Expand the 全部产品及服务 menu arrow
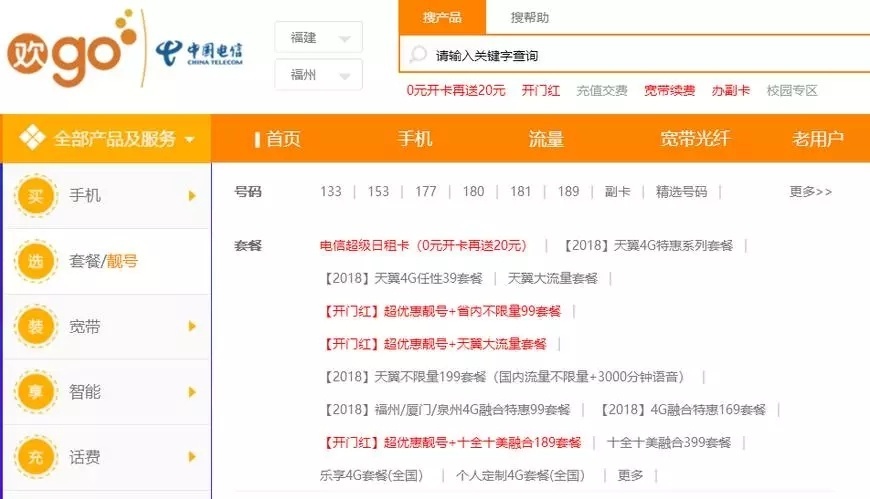This screenshot has width=870, height=499. point(190,139)
